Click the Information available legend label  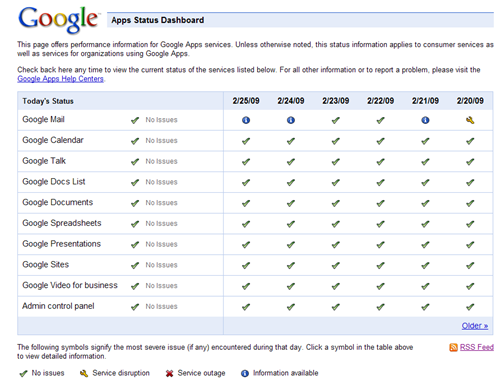tap(286, 373)
